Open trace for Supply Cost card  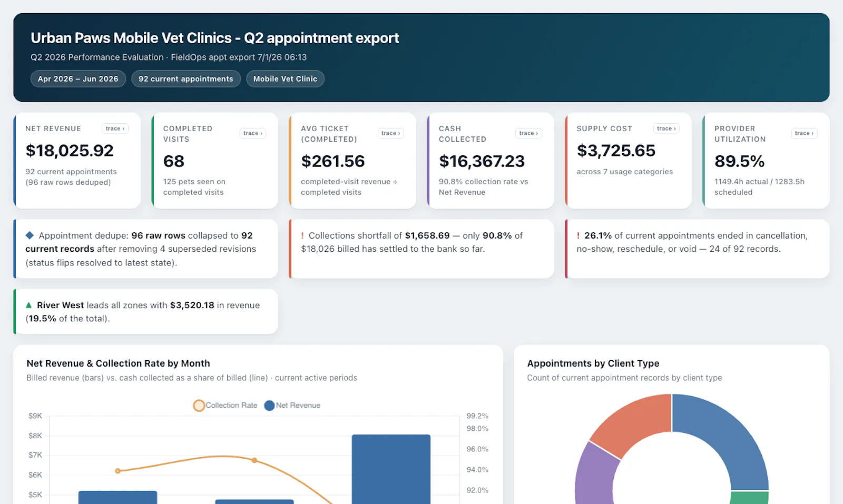(666, 129)
